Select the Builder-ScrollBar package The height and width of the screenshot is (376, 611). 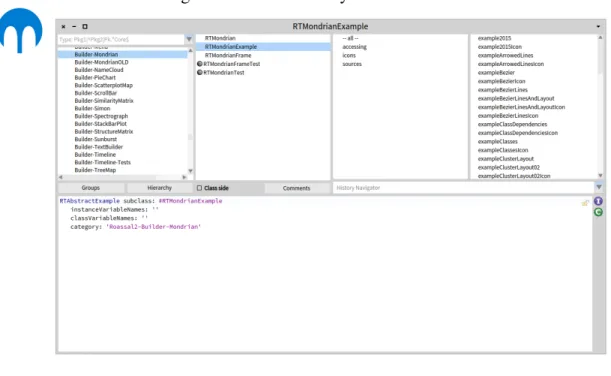point(96,93)
